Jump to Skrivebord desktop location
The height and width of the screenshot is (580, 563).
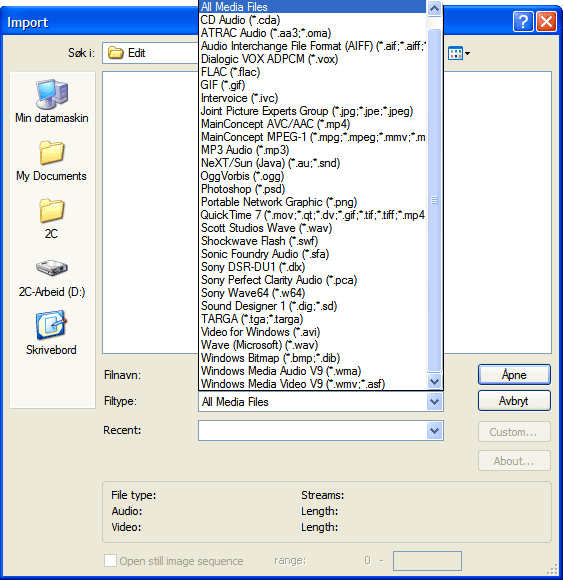point(51,333)
